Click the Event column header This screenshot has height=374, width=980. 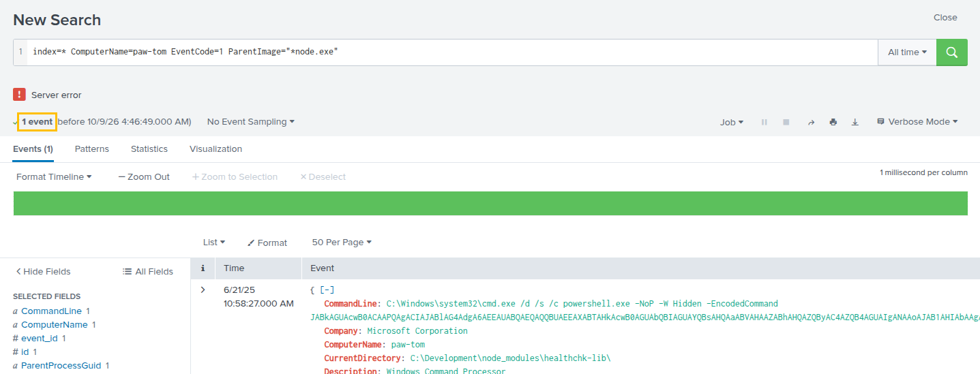click(322, 268)
